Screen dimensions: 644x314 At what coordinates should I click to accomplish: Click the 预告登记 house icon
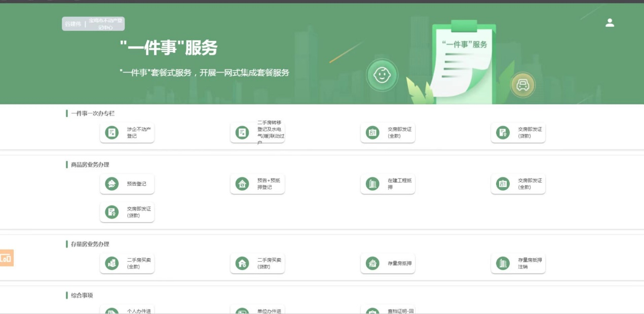click(x=111, y=184)
